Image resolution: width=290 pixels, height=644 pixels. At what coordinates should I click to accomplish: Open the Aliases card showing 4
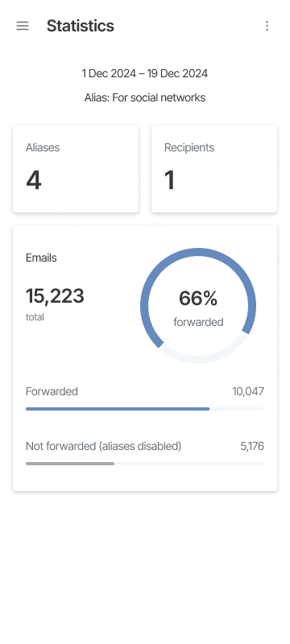[76, 169]
